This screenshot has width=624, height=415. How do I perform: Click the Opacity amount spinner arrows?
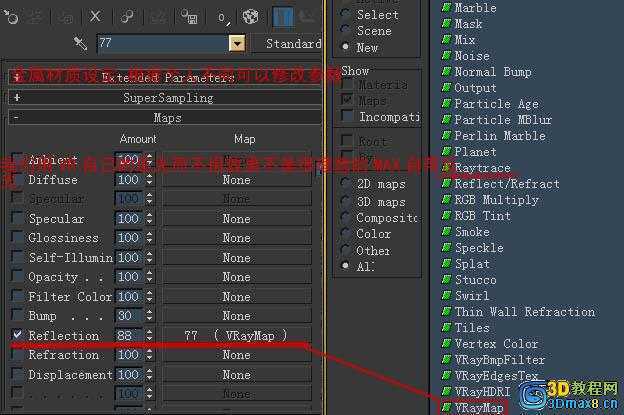click(x=149, y=277)
